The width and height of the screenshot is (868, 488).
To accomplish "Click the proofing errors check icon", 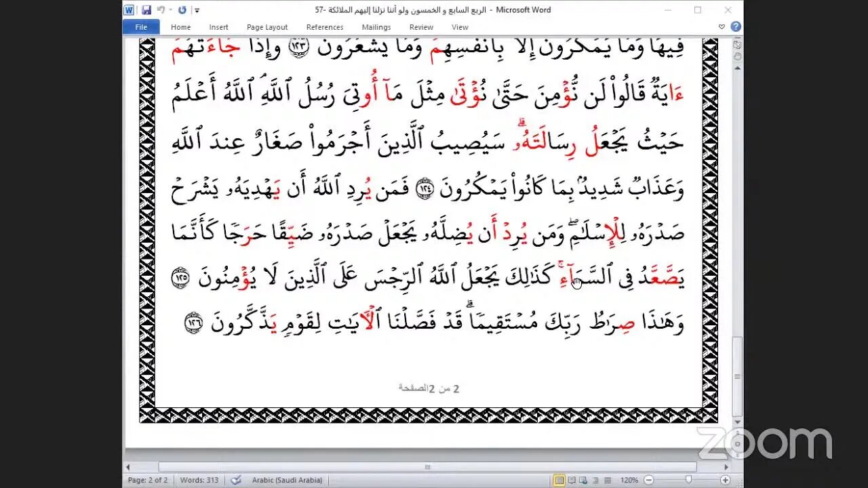I will pos(236,480).
